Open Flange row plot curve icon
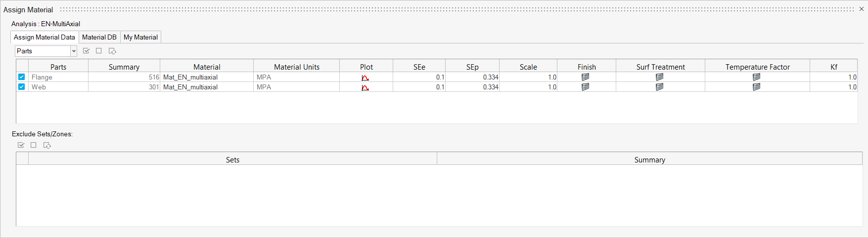The image size is (868, 238). [x=365, y=78]
